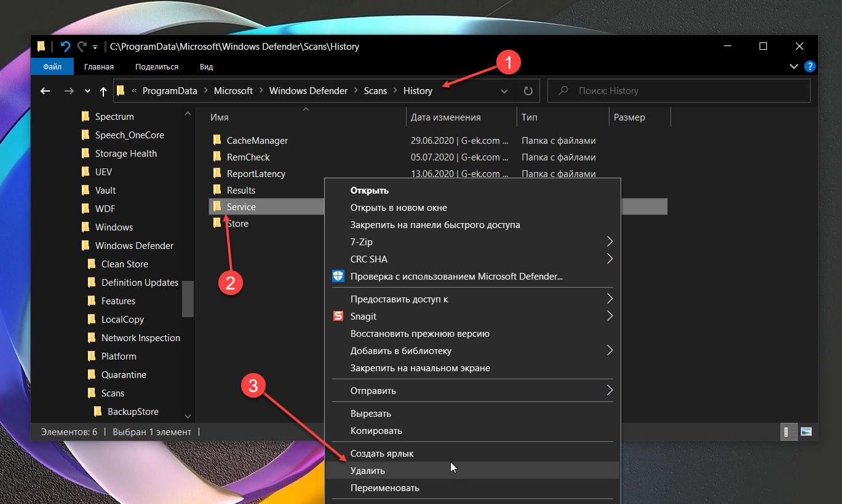
Task: Expand Добавить в библиотеку submenu arrow
Action: tap(610, 350)
